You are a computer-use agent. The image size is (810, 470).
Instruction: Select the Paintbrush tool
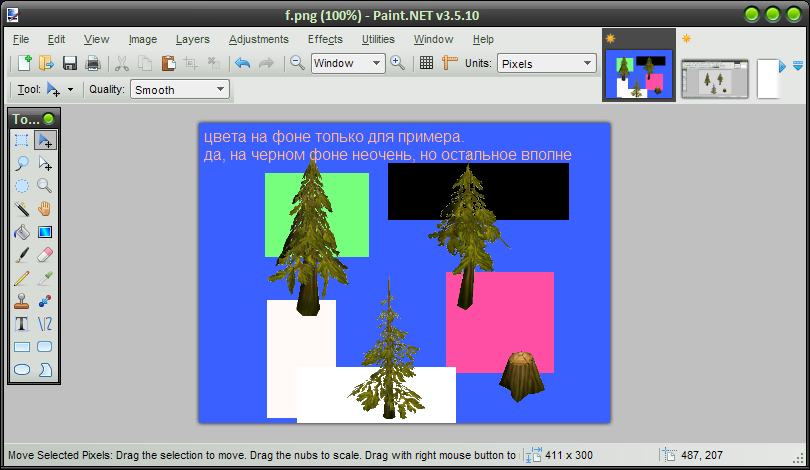click(x=22, y=255)
